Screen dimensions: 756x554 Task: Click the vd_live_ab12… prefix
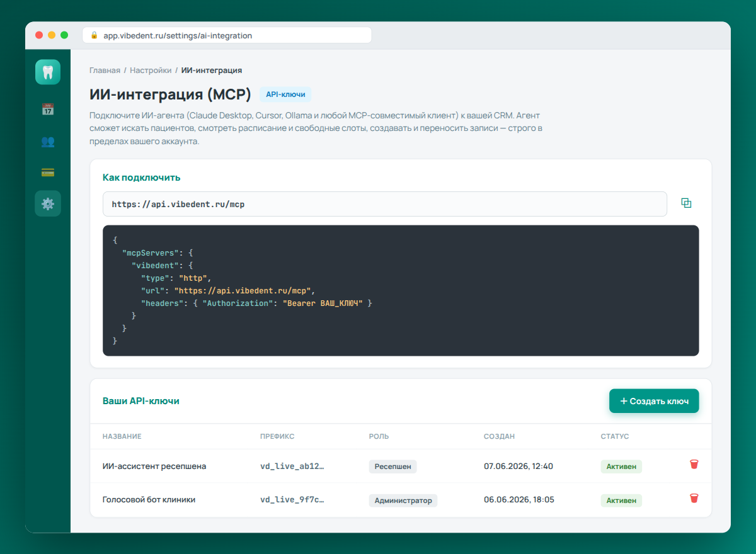click(292, 466)
